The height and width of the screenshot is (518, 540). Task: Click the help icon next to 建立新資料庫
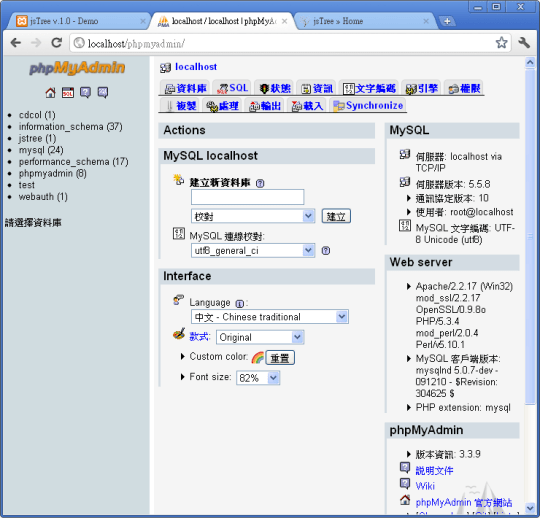point(260,183)
